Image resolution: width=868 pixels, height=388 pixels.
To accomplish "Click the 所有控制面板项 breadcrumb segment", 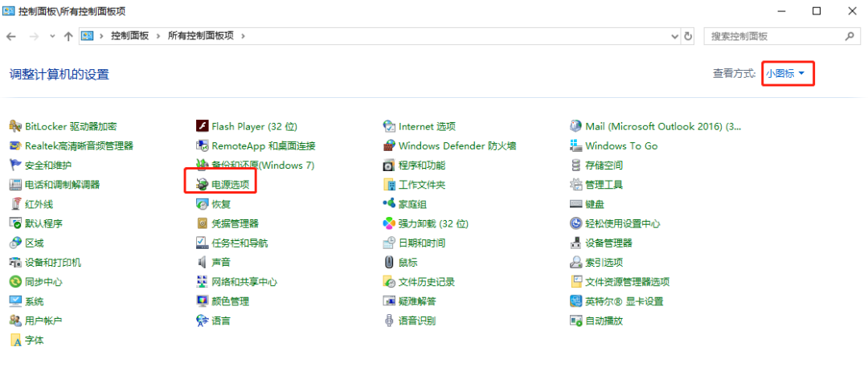I will pos(201,36).
